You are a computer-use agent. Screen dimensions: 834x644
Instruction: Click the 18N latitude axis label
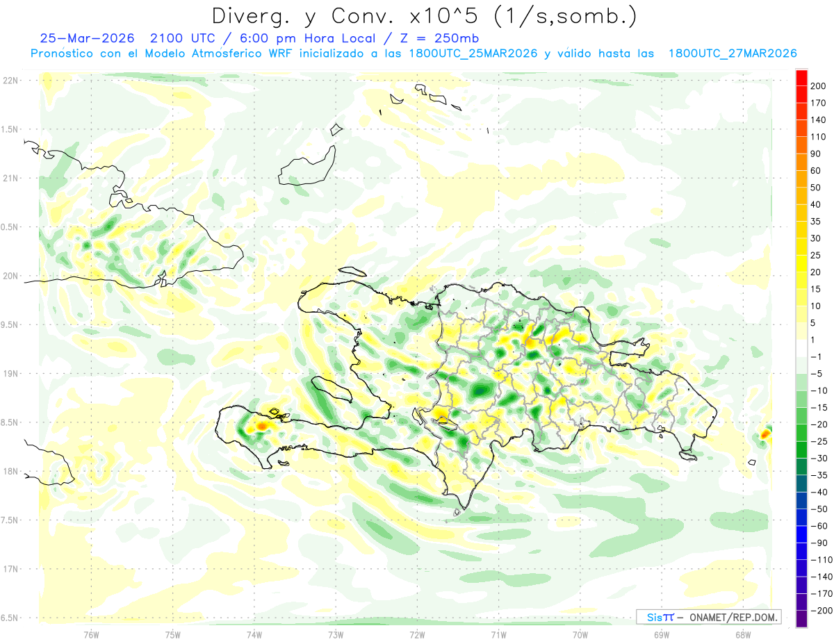pyautogui.click(x=10, y=471)
